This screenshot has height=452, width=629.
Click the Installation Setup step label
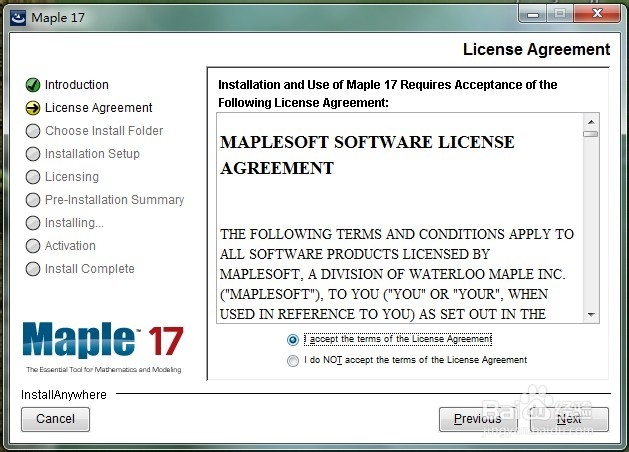click(92, 154)
